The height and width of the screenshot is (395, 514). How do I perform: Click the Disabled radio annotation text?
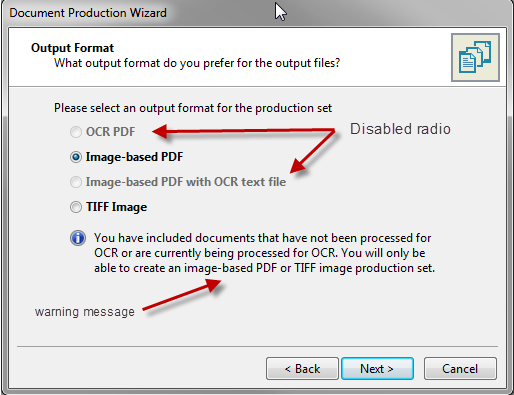pos(400,129)
